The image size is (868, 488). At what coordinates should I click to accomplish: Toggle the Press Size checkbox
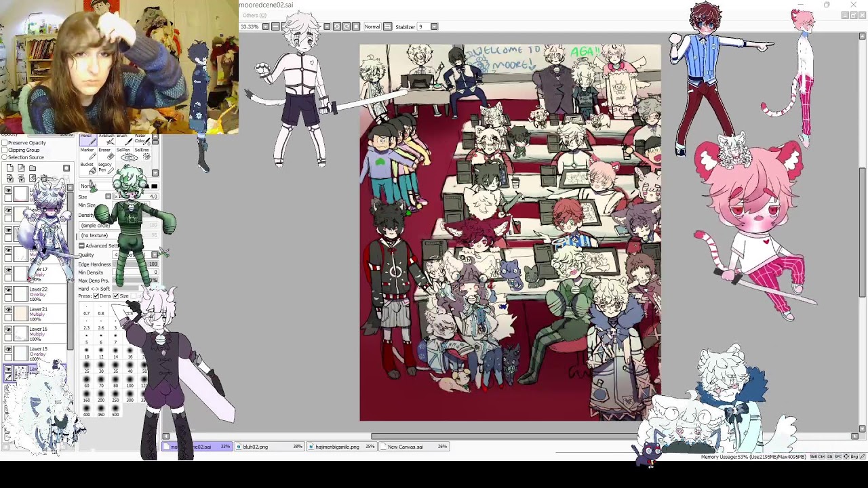[116, 296]
